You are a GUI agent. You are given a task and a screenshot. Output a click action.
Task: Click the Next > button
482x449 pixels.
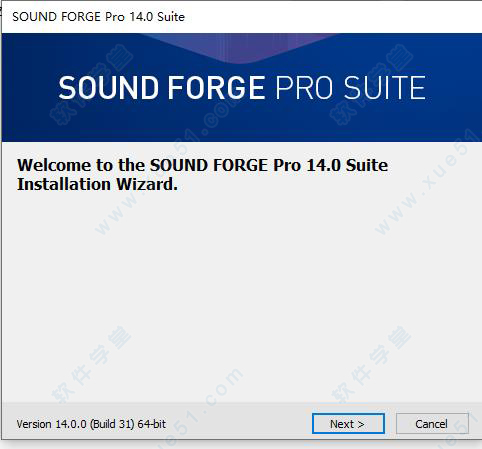pos(348,424)
